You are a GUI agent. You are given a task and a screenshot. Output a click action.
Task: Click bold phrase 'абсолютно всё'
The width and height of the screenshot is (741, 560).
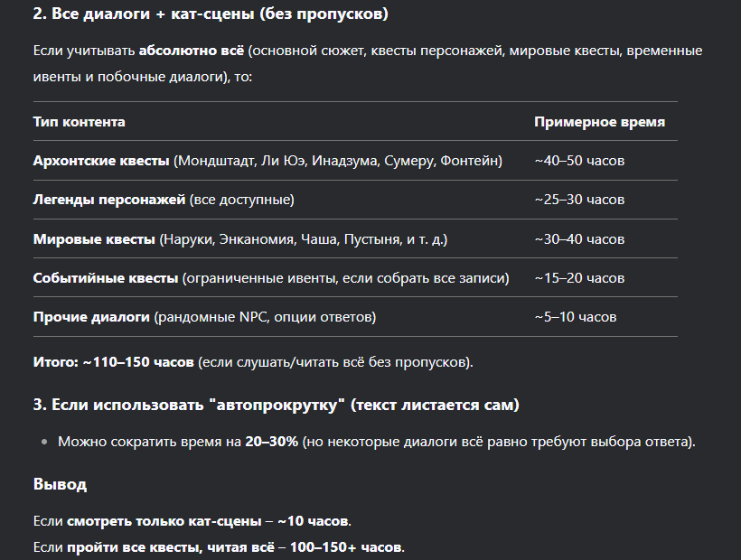(192, 51)
